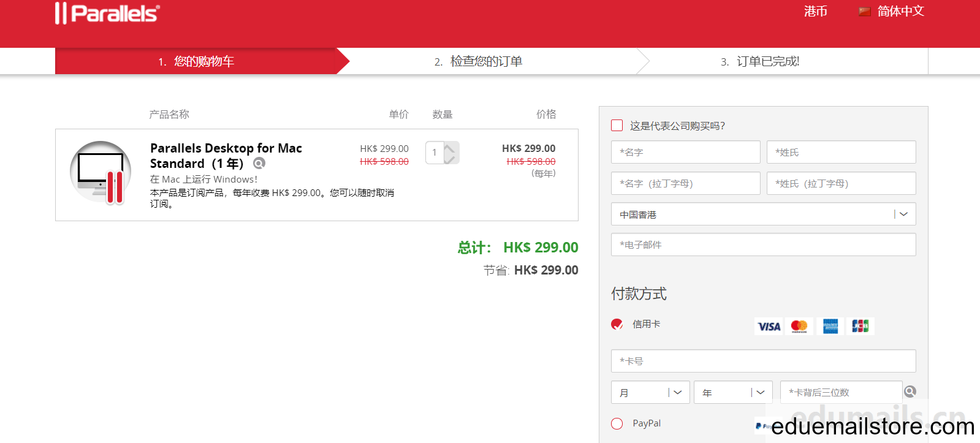Click the 价格 column header
980x443 pixels.
546,114
